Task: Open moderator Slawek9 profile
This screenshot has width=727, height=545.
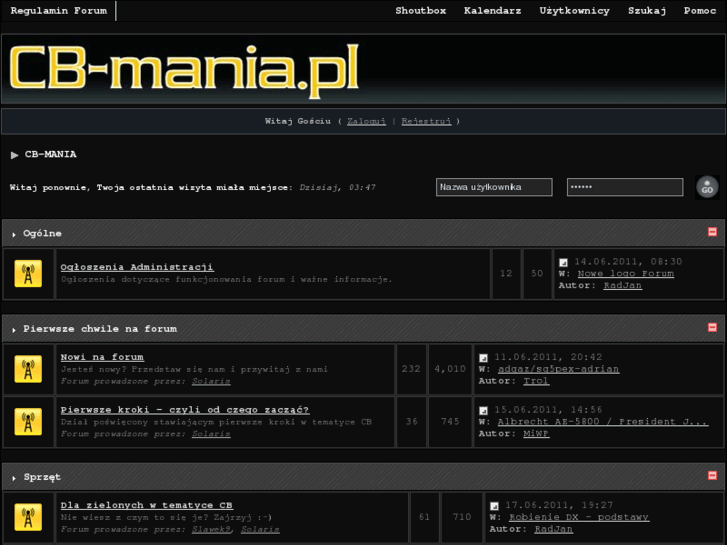Action: click(x=211, y=529)
